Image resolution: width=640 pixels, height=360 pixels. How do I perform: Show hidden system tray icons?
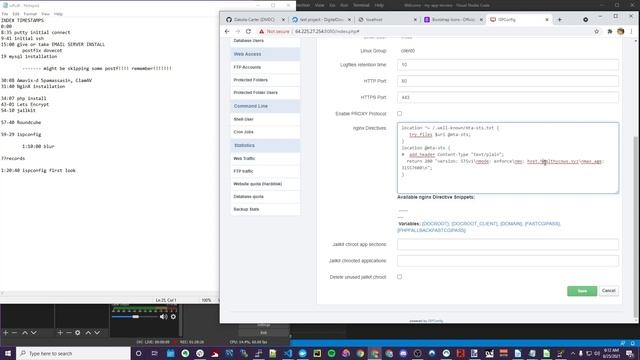coord(572,353)
